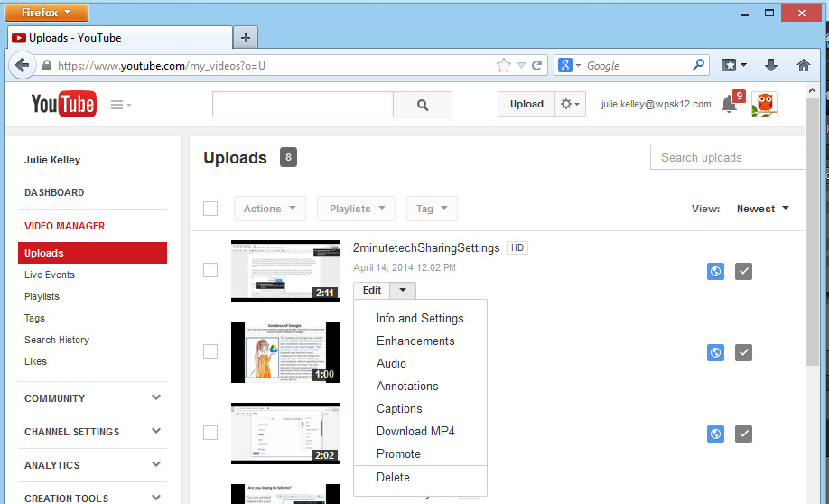Click public globe icon for 2minutetechSharingSettings
829x504 pixels.
click(715, 271)
